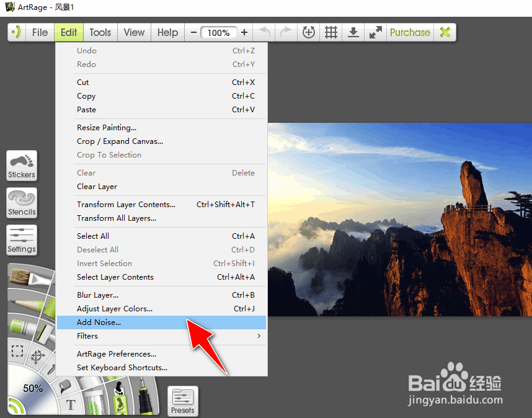
Task: Select the transform move tool
Action: 38,357
